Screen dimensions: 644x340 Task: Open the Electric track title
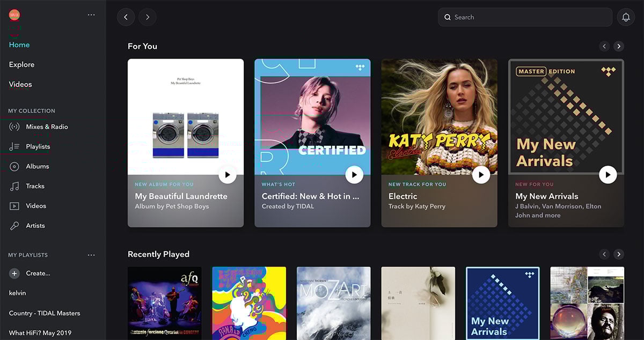coord(403,196)
